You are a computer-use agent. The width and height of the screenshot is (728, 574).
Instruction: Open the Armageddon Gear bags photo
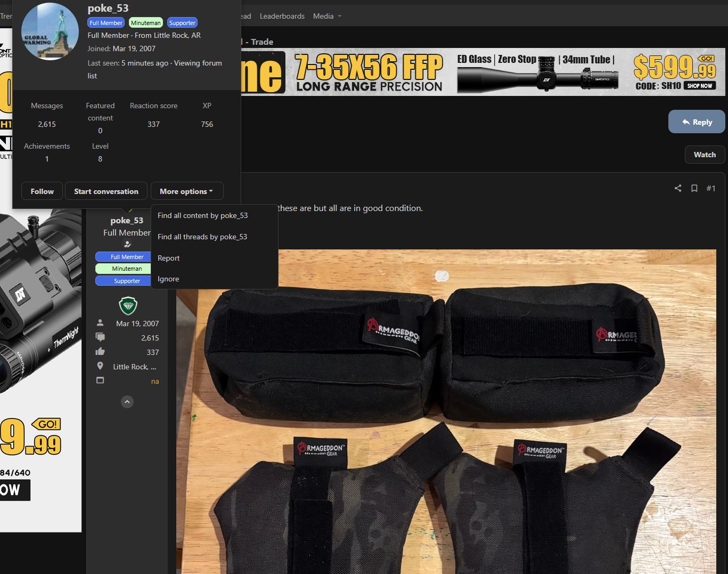pyautogui.click(x=446, y=411)
